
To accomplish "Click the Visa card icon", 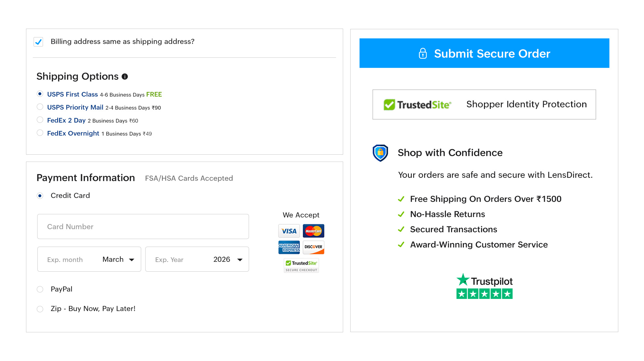I will tap(288, 231).
